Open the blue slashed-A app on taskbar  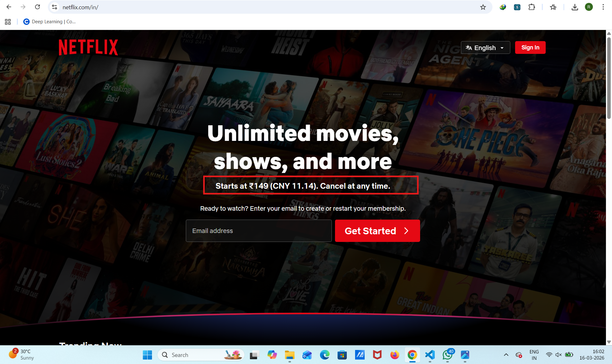(x=360, y=355)
